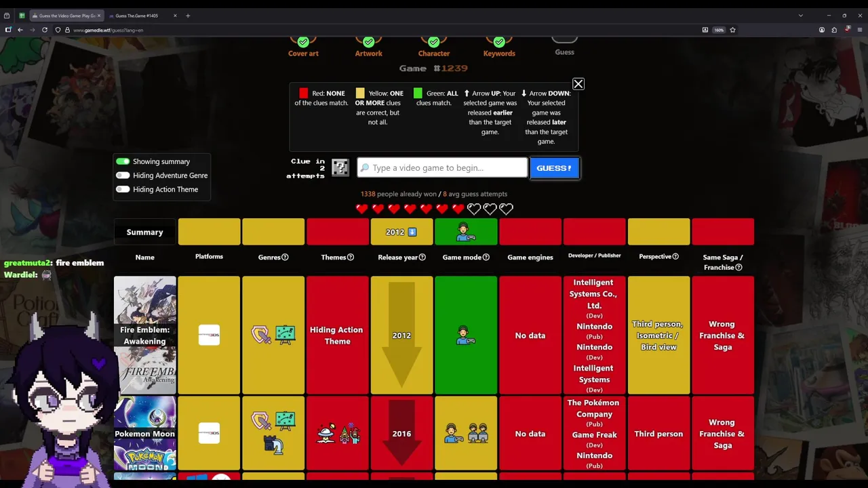The width and height of the screenshot is (868, 488).
Task: Open the Game mode help icon
Action: coord(486,257)
